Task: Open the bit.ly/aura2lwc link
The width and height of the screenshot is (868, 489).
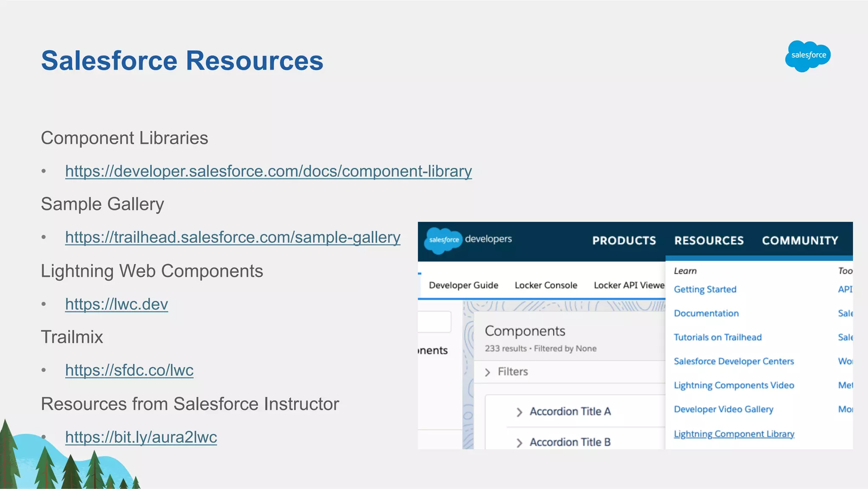Action: point(141,437)
